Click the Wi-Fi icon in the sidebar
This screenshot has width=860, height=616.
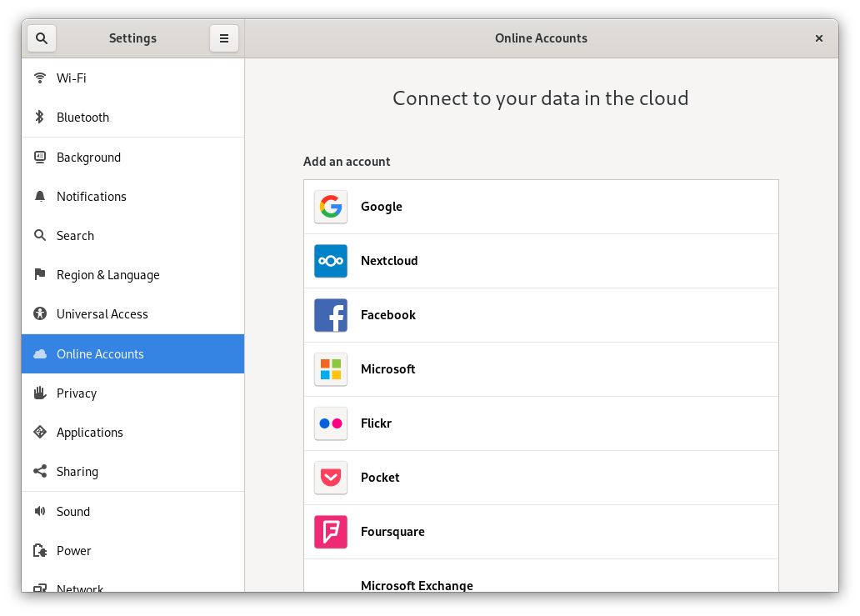coord(39,78)
